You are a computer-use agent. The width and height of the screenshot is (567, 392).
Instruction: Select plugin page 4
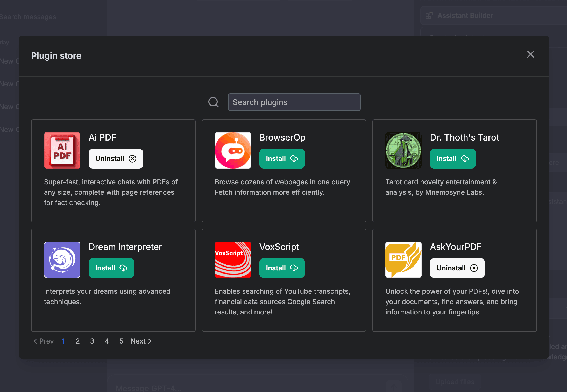click(x=107, y=341)
